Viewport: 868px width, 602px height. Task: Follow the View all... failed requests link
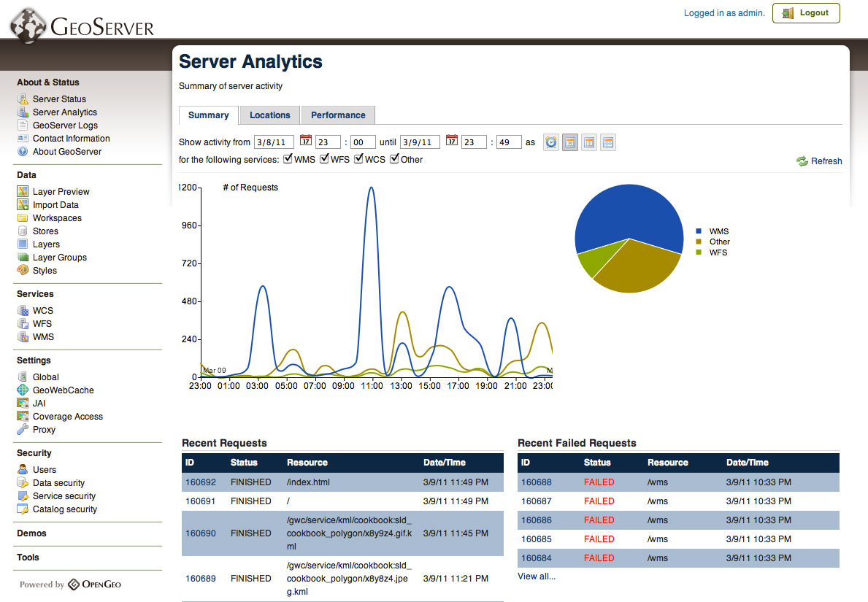[536, 576]
